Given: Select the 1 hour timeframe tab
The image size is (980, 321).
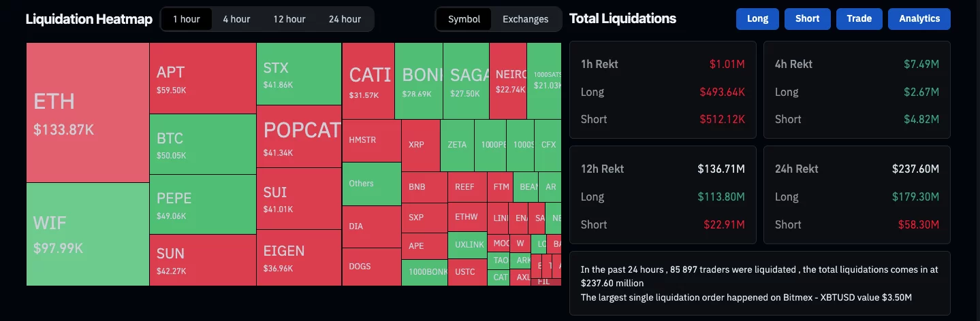Looking at the screenshot, I should click(x=186, y=19).
